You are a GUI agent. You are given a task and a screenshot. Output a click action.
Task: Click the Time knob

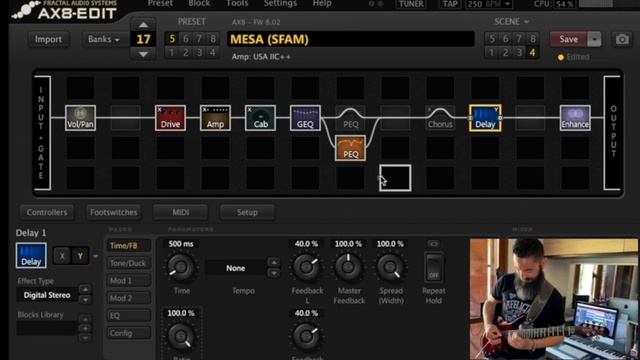point(181,267)
